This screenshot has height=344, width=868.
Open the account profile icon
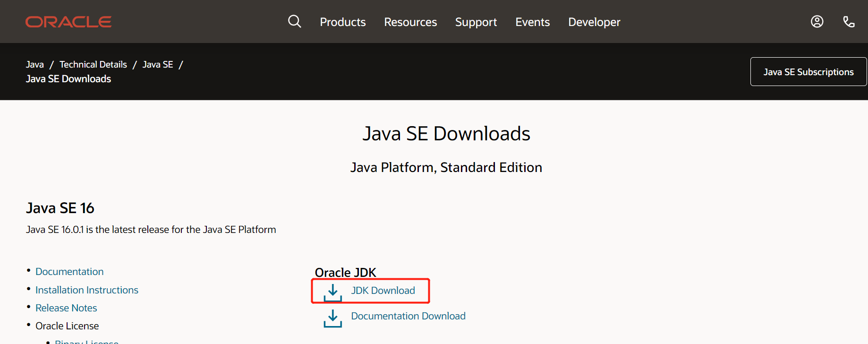pos(817,22)
